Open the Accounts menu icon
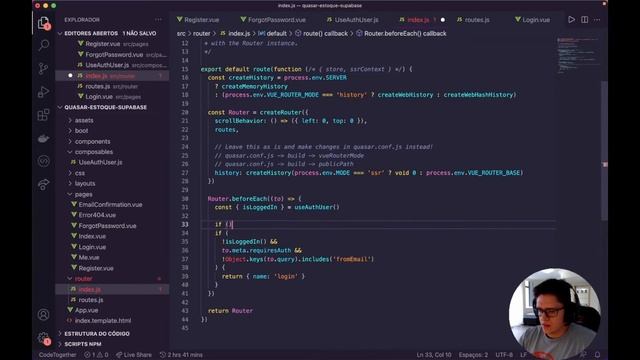Screen dimensions: 640x360 tap(43, 314)
